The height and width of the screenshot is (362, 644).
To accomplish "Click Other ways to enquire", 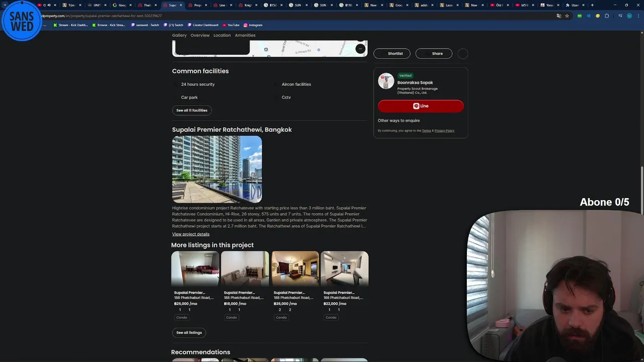I will click(x=398, y=121).
